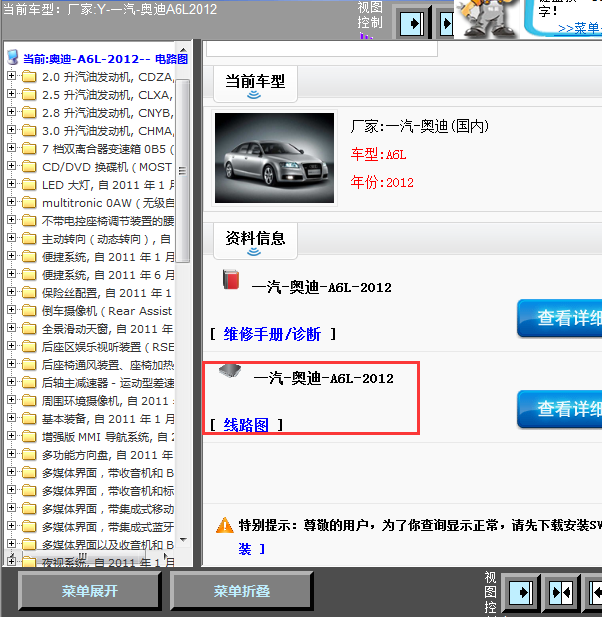Expand the multitronic 0AW node
Viewport: 602px width, 617px height.
coord(11,201)
